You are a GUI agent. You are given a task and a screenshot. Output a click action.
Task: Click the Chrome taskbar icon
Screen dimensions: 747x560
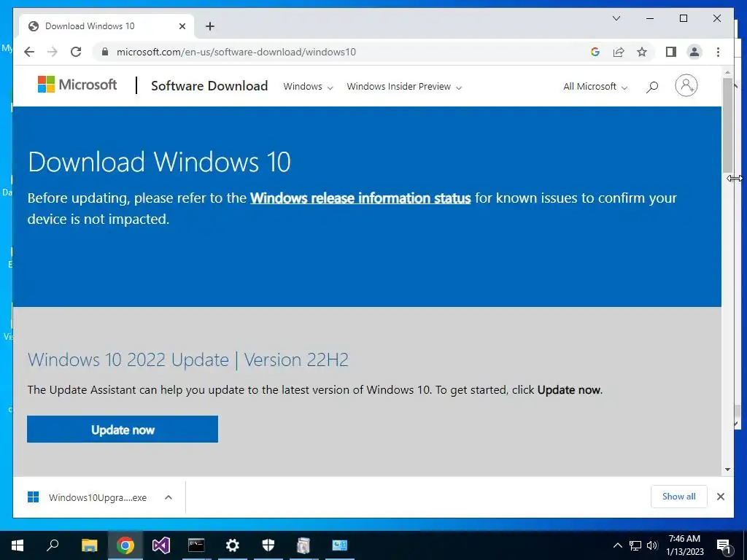point(125,545)
